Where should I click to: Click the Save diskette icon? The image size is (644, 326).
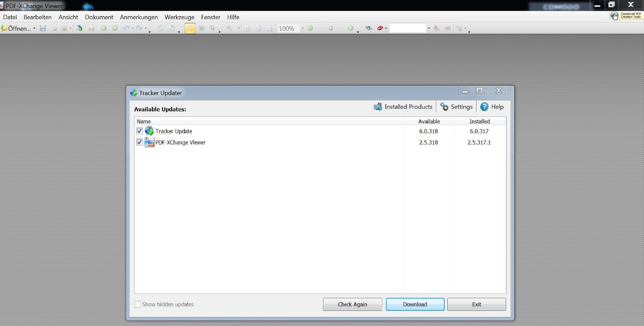[43, 28]
